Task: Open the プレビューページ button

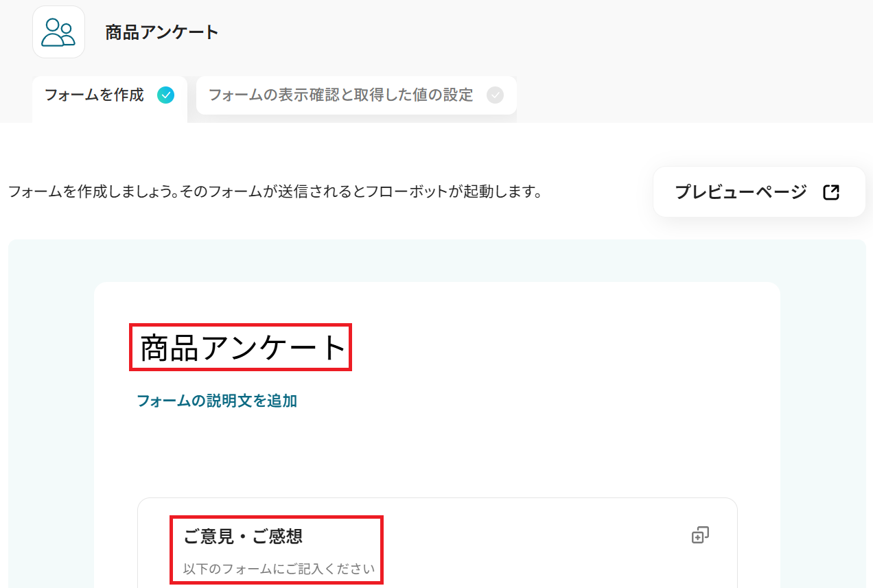Action: click(x=759, y=192)
